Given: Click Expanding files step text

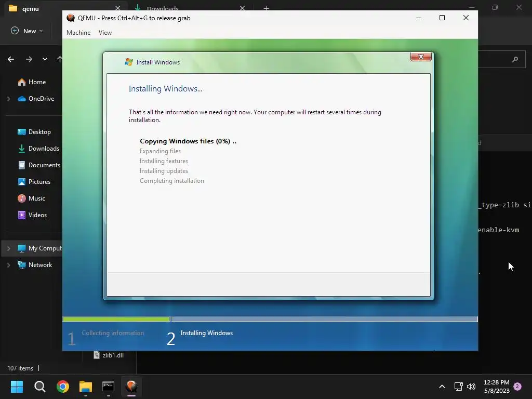Looking at the screenshot, I should click(160, 151).
